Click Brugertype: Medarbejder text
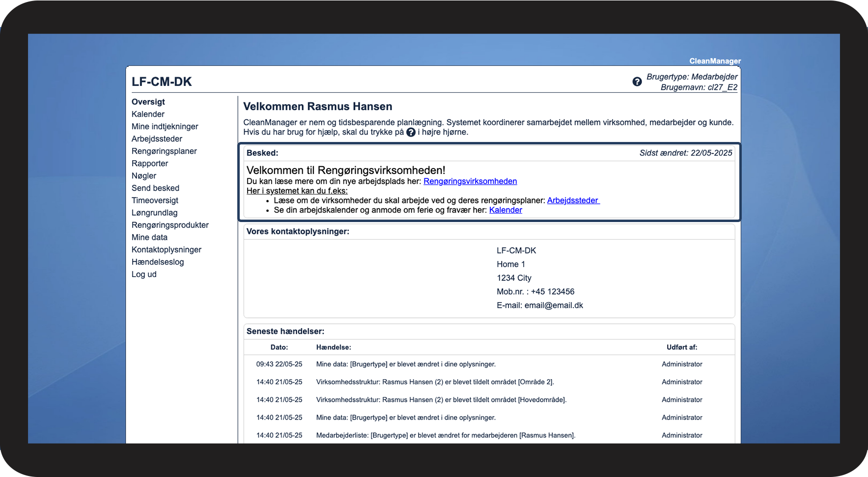 tap(692, 77)
